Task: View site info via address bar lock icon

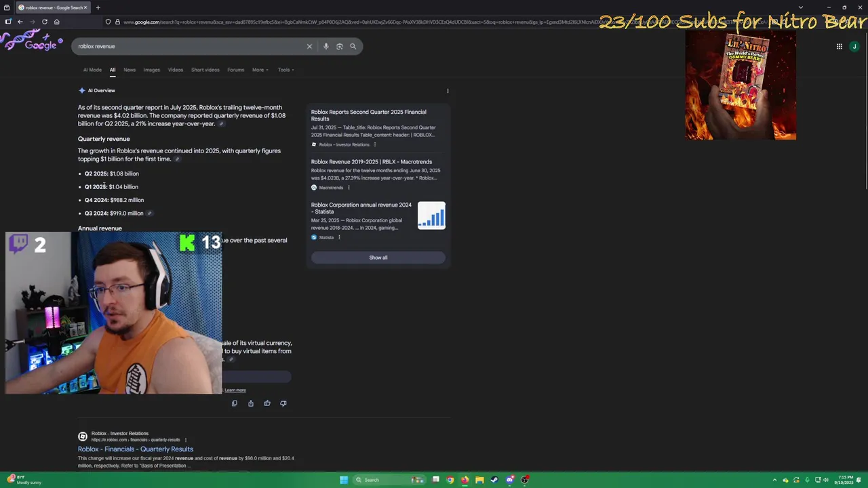Action: tap(117, 22)
